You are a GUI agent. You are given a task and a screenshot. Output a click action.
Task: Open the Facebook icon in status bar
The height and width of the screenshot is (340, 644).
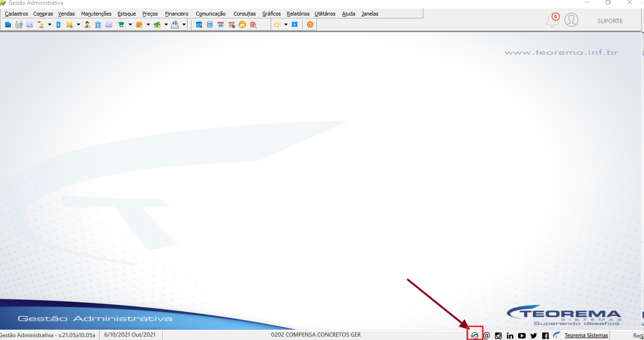545,336
